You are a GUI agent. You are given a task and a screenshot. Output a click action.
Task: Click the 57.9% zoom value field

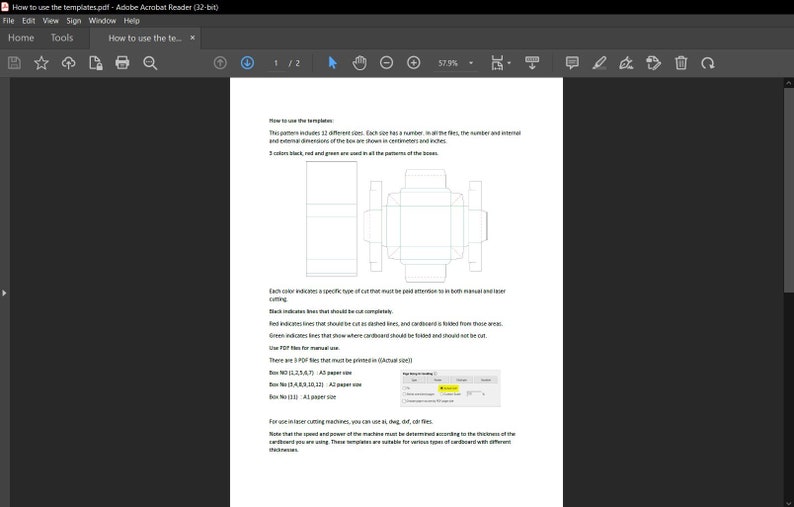click(448, 63)
